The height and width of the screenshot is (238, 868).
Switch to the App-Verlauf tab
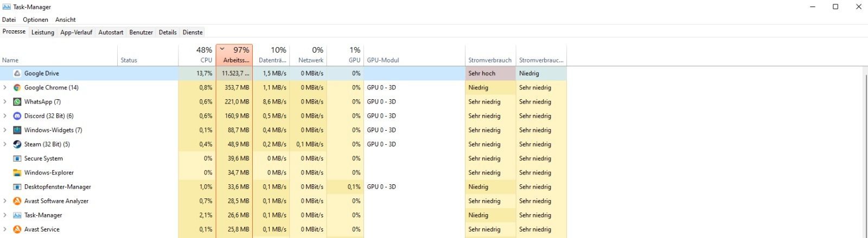click(x=76, y=33)
